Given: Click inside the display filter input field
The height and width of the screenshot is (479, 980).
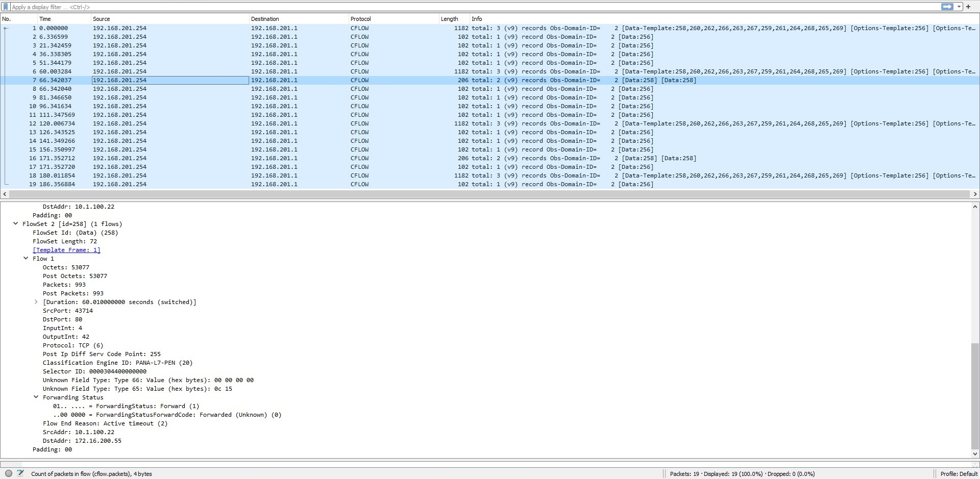Looking at the screenshot, I should point(204,7).
